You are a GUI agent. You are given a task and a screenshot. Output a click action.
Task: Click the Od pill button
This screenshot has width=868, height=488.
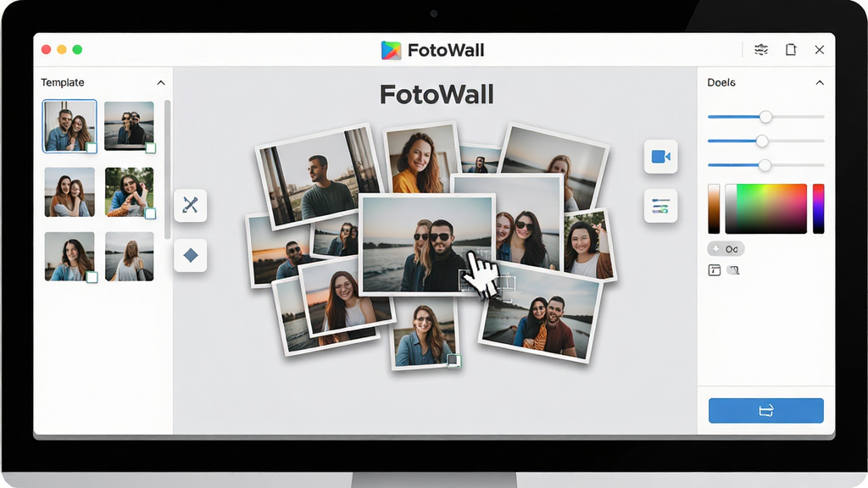[x=726, y=249]
